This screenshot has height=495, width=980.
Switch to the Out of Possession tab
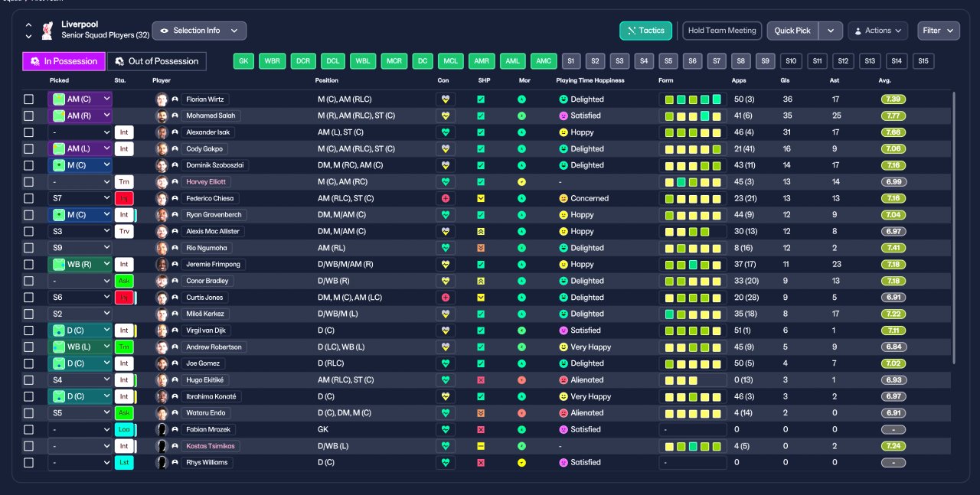157,61
